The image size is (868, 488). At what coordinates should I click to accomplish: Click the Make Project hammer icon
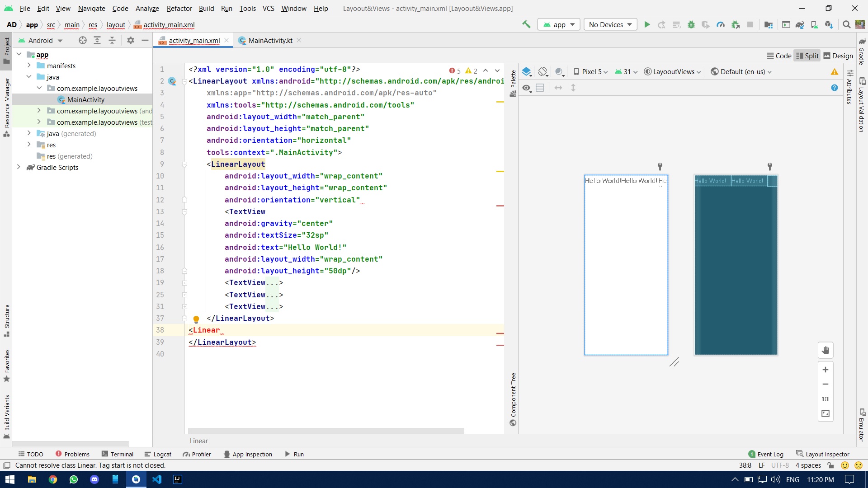tap(526, 24)
